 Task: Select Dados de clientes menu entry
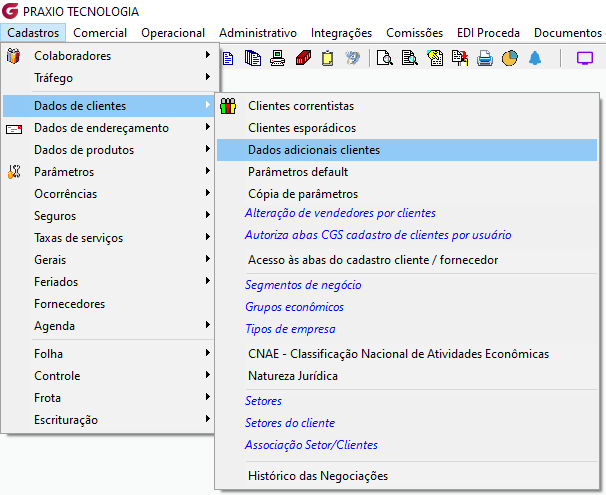(x=109, y=106)
